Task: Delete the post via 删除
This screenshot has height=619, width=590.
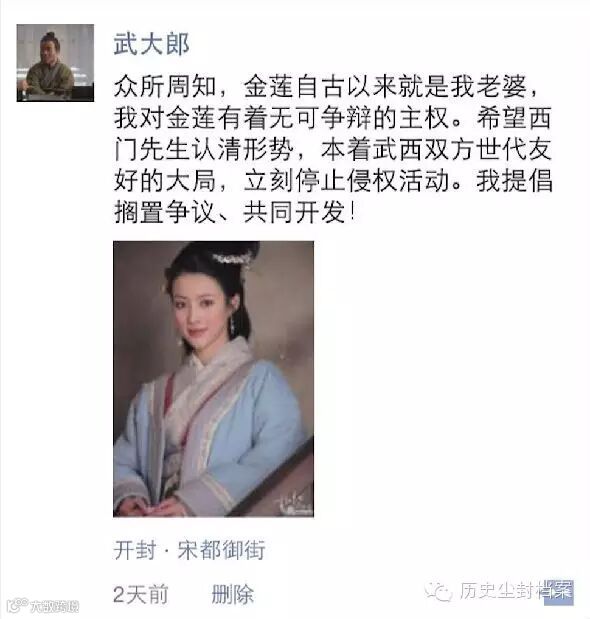Action: [232, 595]
